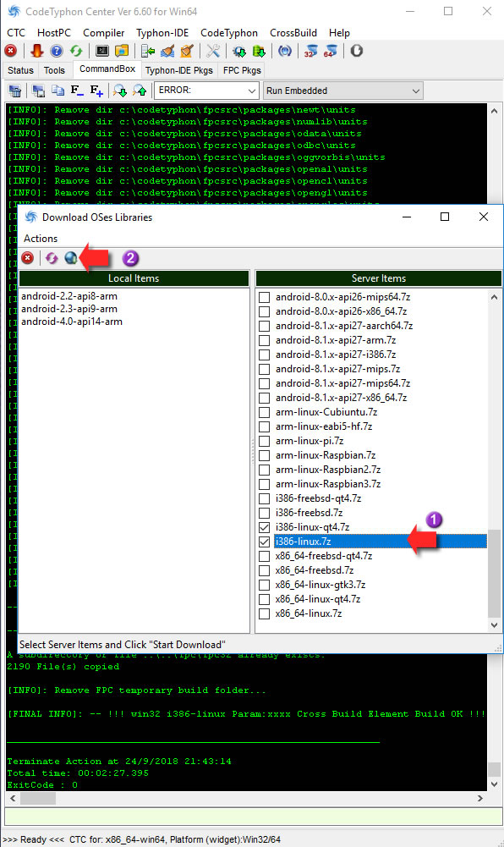Open the black terminal console icon

point(102,51)
